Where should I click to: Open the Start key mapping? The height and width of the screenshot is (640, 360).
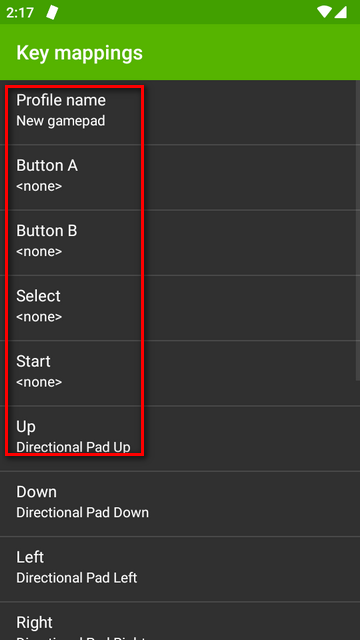click(180, 373)
